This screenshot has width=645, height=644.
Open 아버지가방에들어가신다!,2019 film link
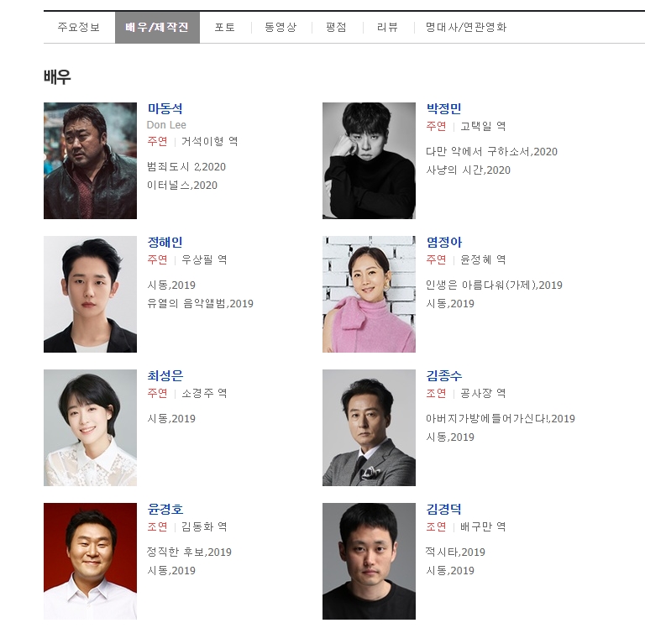501,419
